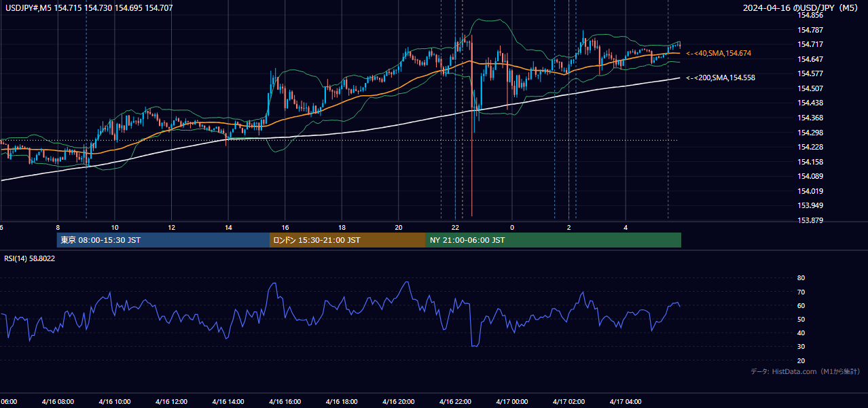Click hour 22 on the price chart axis
Image resolution: width=868 pixels, height=408 pixels.
click(456, 227)
